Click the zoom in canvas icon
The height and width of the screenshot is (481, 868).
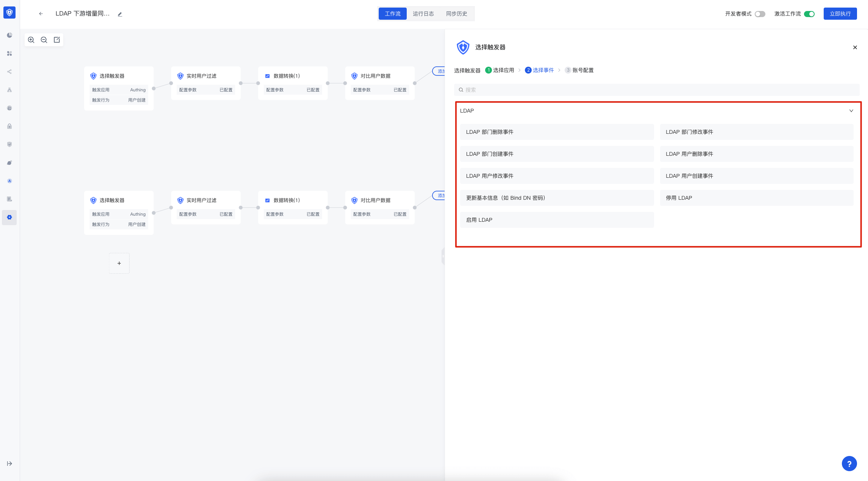[x=31, y=40]
